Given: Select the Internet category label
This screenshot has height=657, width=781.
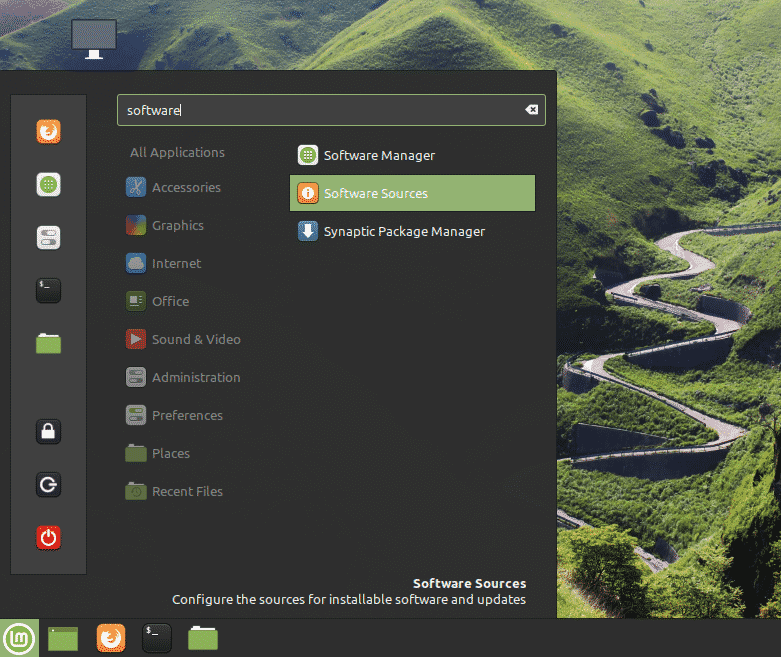Looking at the screenshot, I should click(176, 263).
